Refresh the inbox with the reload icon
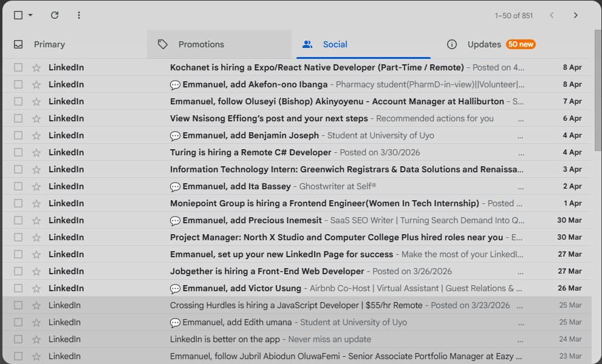This screenshot has width=602, height=364. click(55, 15)
